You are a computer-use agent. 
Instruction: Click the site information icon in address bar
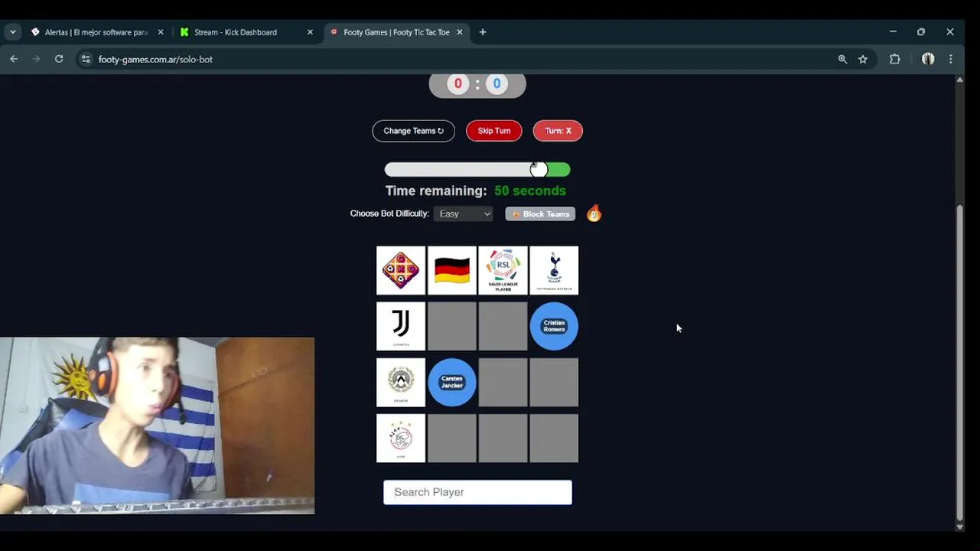click(x=86, y=59)
